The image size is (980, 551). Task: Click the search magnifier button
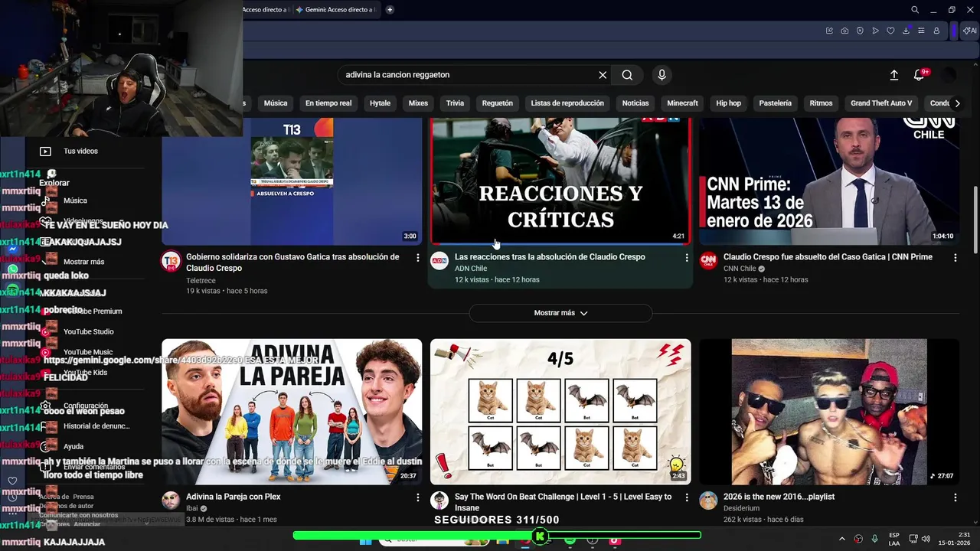pyautogui.click(x=627, y=75)
